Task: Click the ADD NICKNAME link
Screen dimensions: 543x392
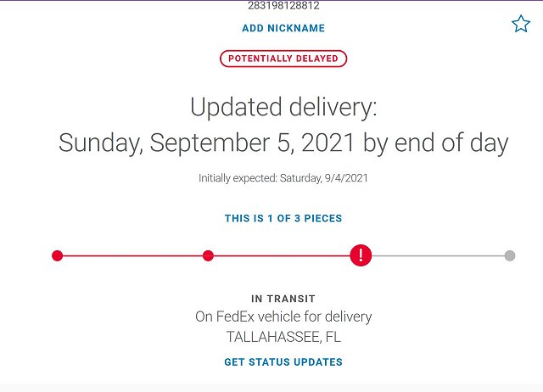Action: [x=283, y=28]
